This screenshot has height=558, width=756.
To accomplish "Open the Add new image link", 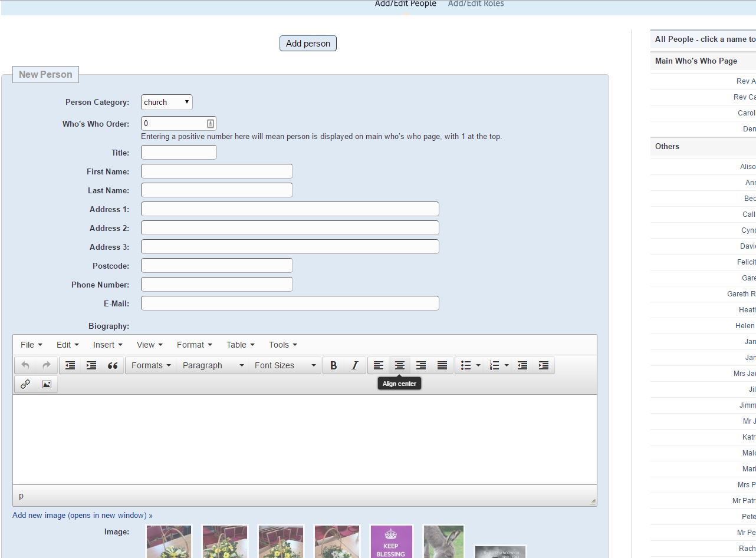I will 83,515.
